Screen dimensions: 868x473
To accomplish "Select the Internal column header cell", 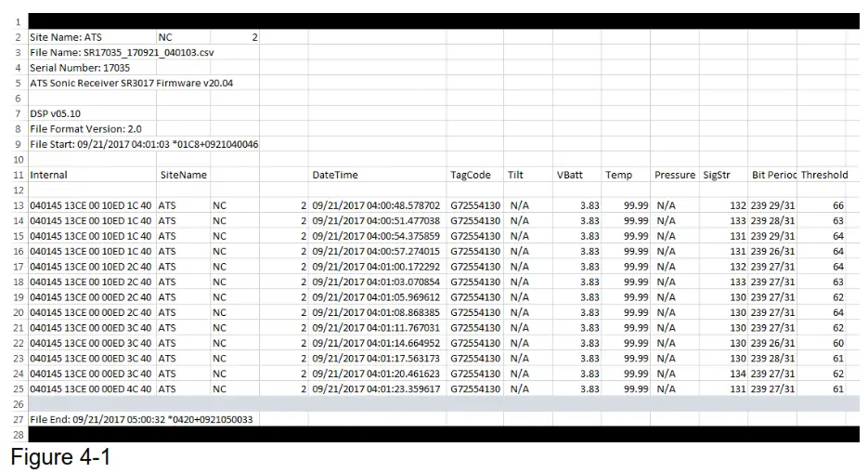I will tap(92, 175).
